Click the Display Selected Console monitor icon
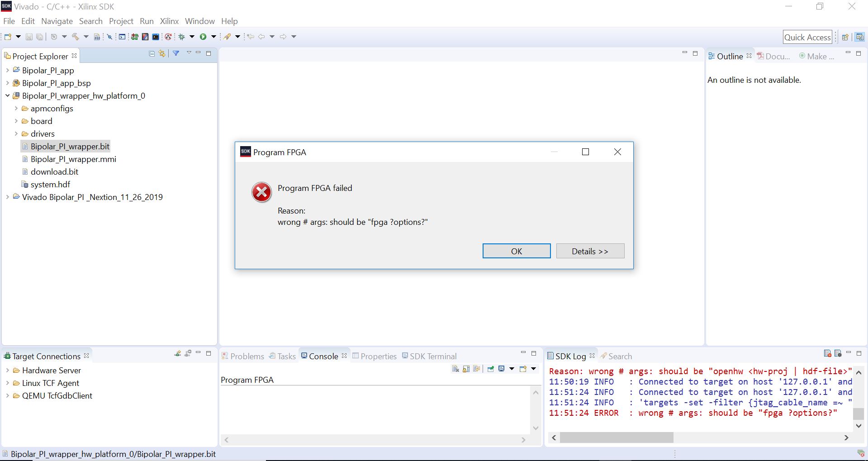 (501, 369)
